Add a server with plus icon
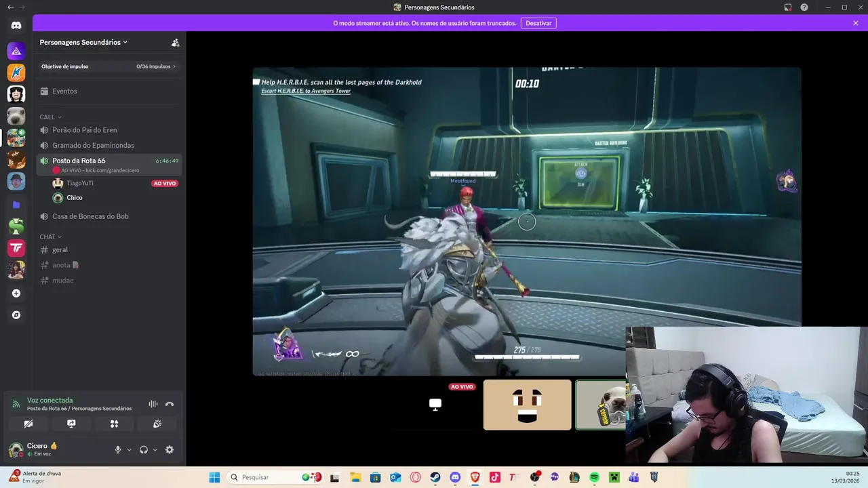 [16, 293]
